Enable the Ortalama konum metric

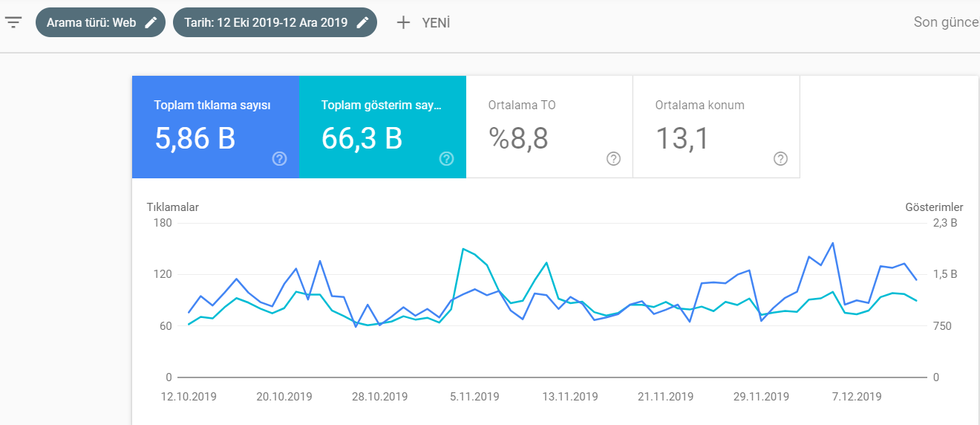716,127
